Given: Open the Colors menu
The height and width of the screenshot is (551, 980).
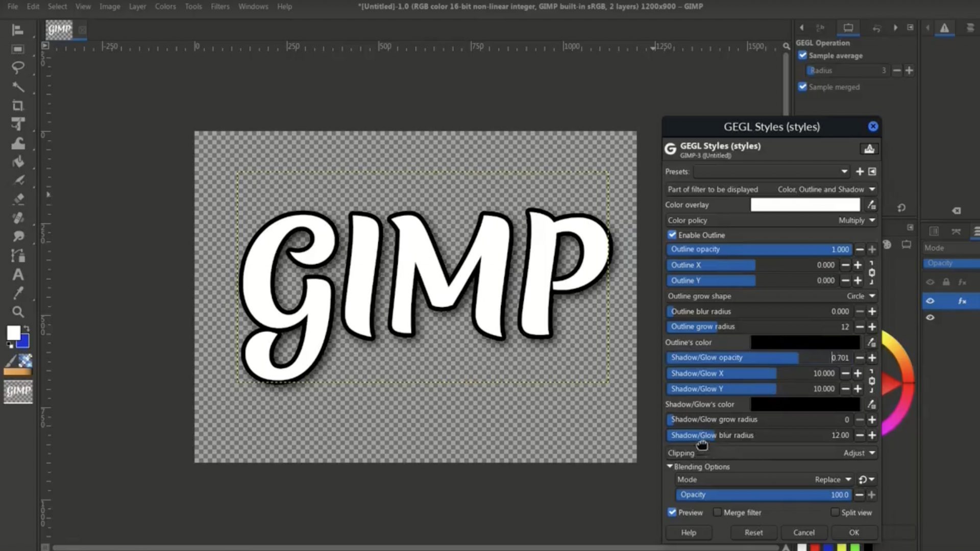Looking at the screenshot, I should pos(165,7).
